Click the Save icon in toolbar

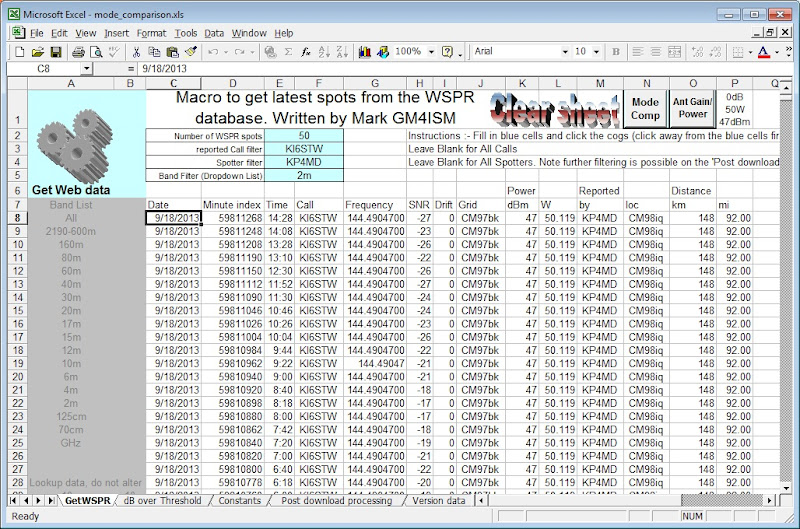(x=55, y=51)
